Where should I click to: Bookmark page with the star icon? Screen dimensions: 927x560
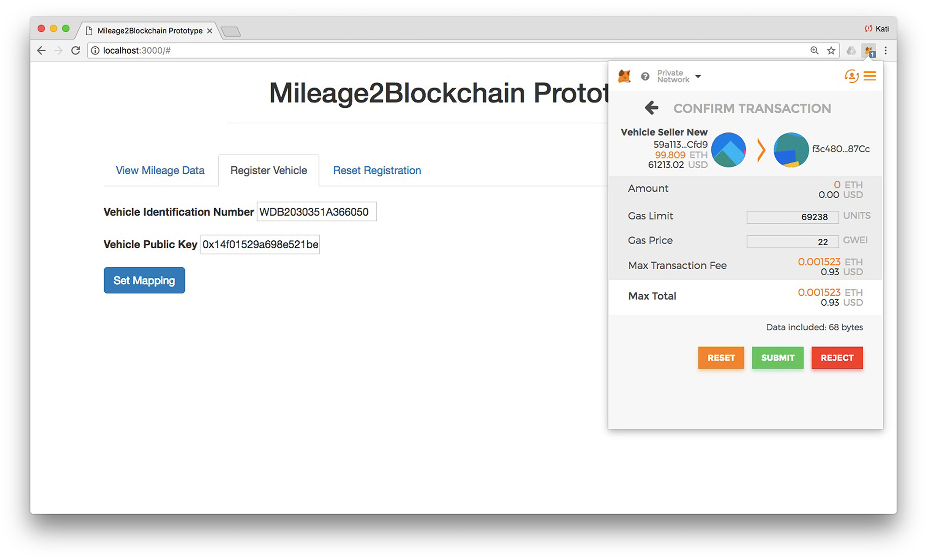point(831,51)
